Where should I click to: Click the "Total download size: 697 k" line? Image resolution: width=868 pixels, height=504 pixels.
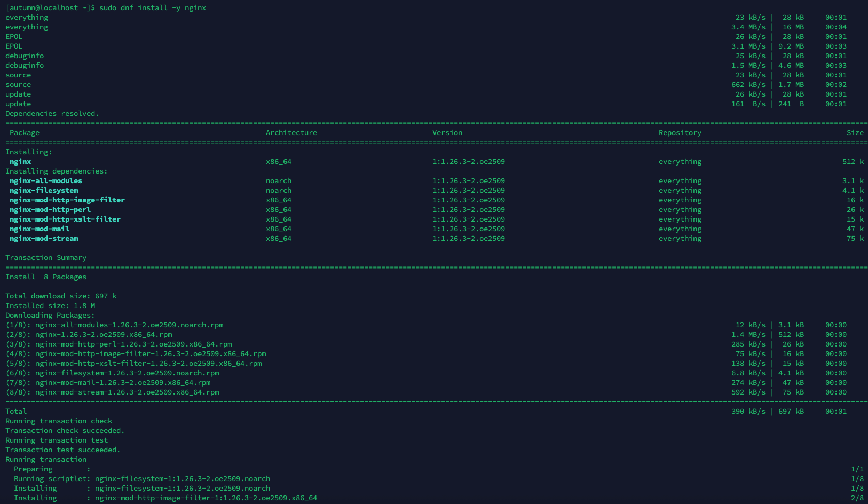click(x=61, y=296)
